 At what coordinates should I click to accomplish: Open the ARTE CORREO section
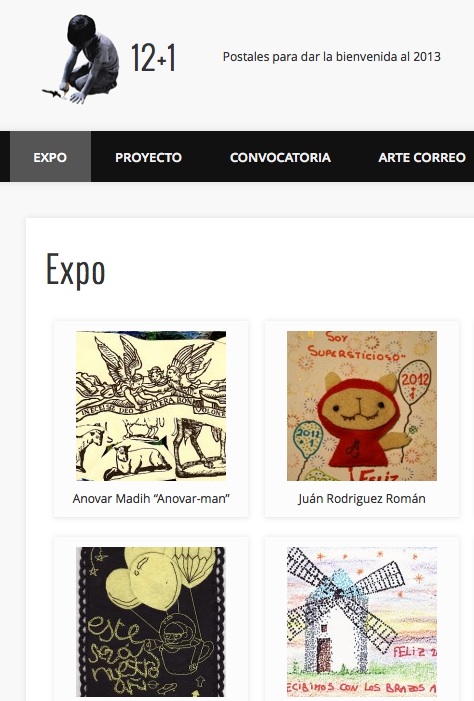(x=422, y=157)
